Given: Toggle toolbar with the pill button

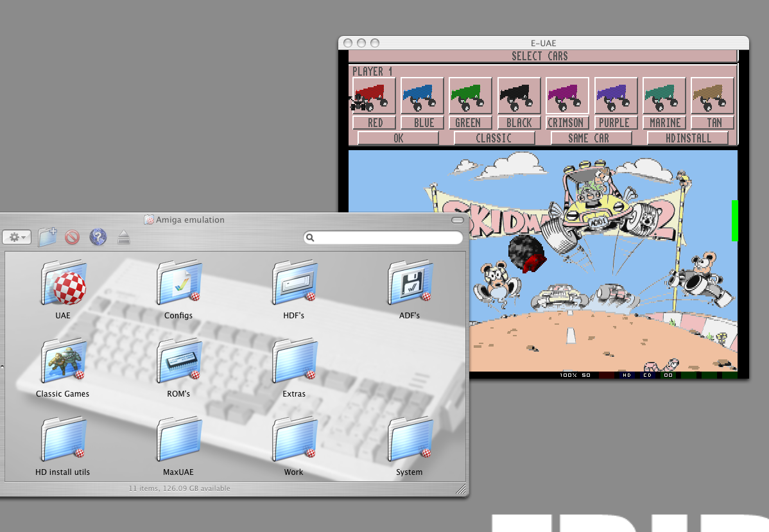Looking at the screenshot, I should point(458,220).
